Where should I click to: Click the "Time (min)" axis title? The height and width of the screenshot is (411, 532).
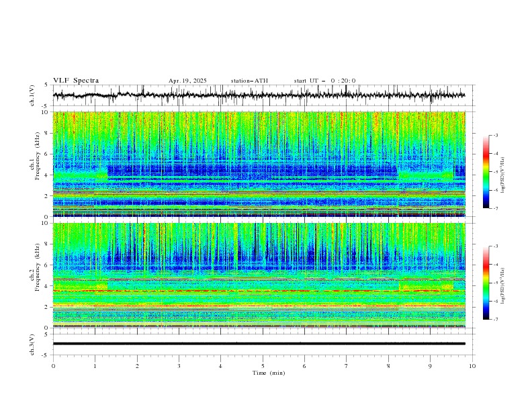269,373
